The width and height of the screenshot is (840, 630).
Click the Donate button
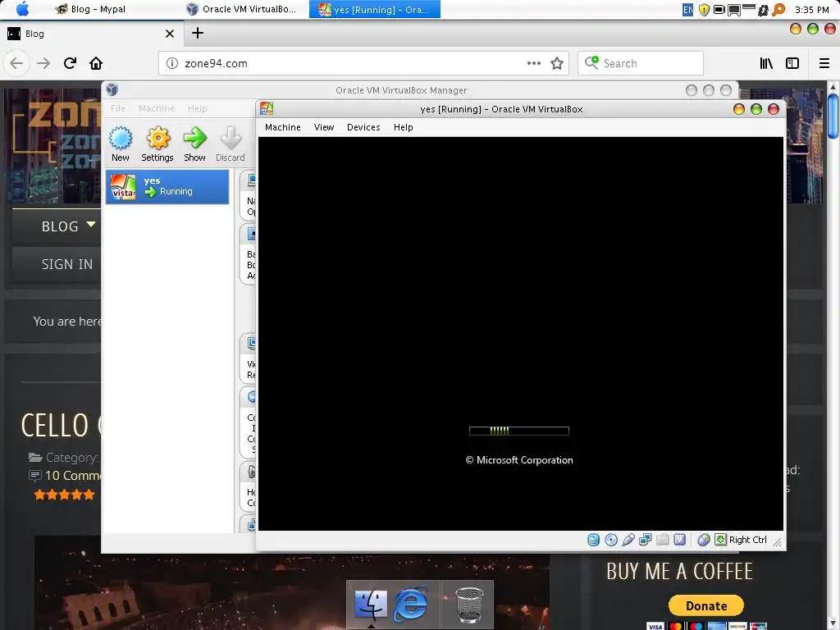click(x=706, y=606)
